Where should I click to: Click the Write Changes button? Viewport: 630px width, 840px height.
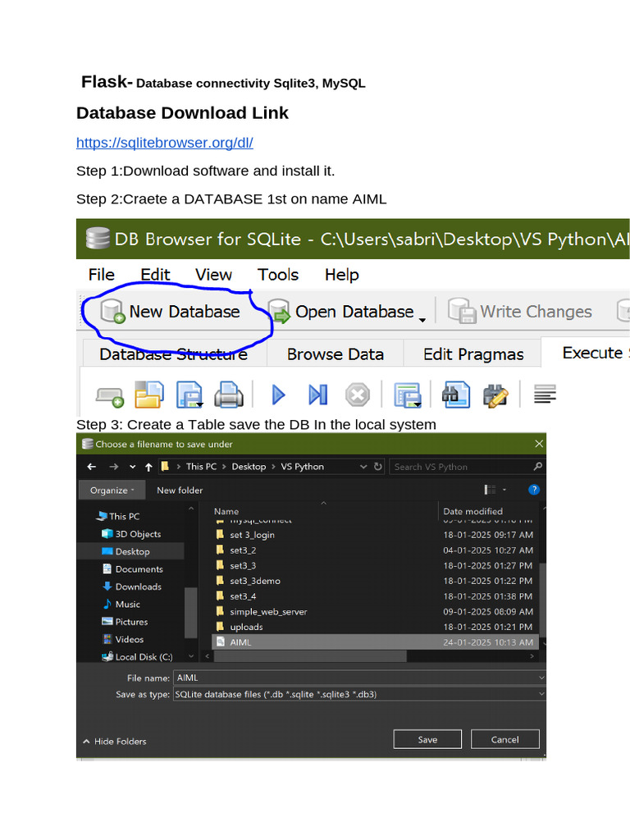point(519,312)
